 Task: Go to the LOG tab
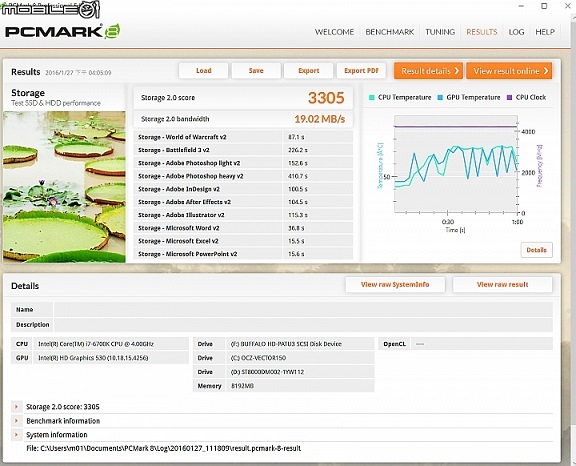pyautogui.click(x=516, y=32)
